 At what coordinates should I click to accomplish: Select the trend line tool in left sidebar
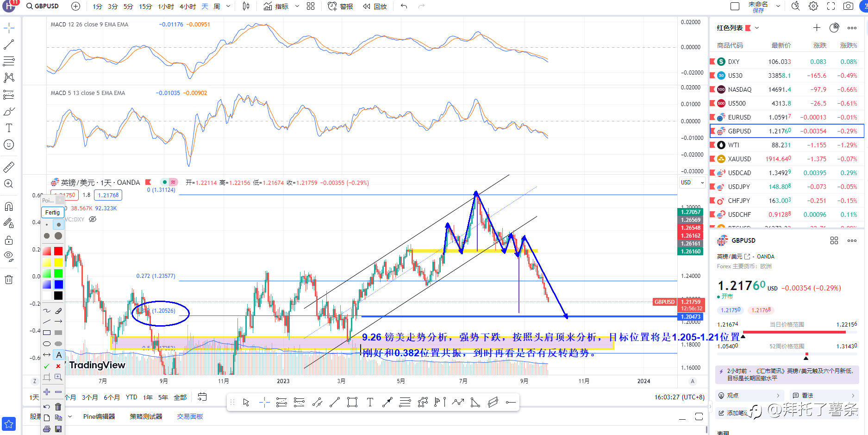click(x=9, y=44)
